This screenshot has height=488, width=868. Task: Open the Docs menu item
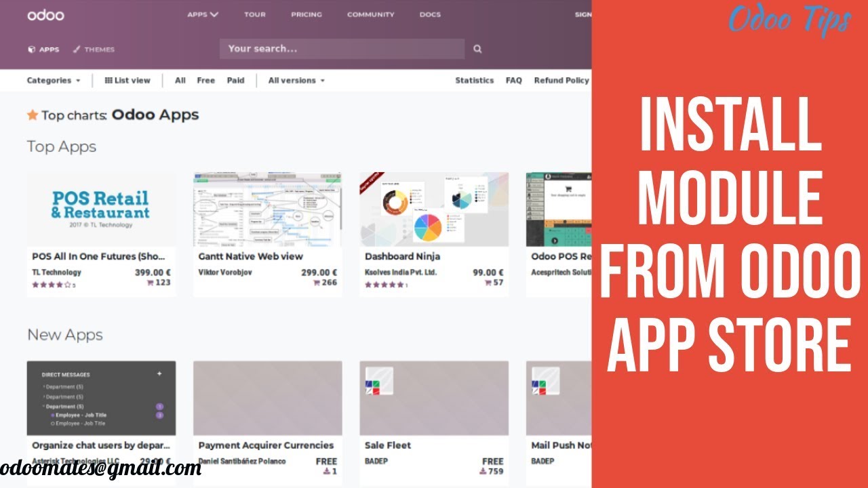click(x=430, y=14)
